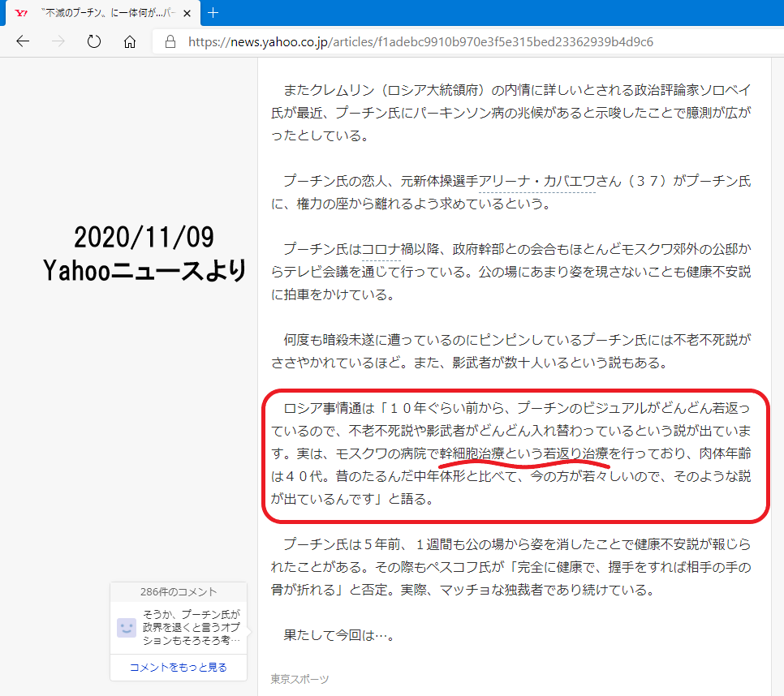Click the 東京スポーツ source label

click(300, 679)
